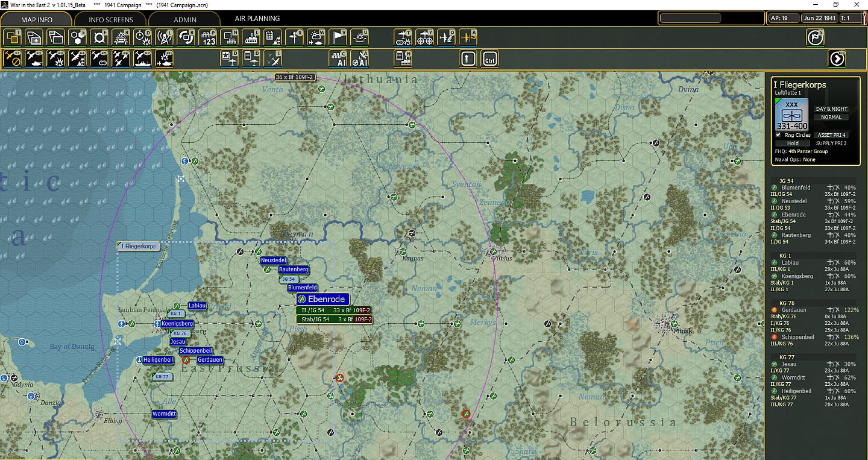Image resolution: width=868 pixels, height=460 pixels.
Task: Select Schippenbeil row showing 136%
Action: 814,337
